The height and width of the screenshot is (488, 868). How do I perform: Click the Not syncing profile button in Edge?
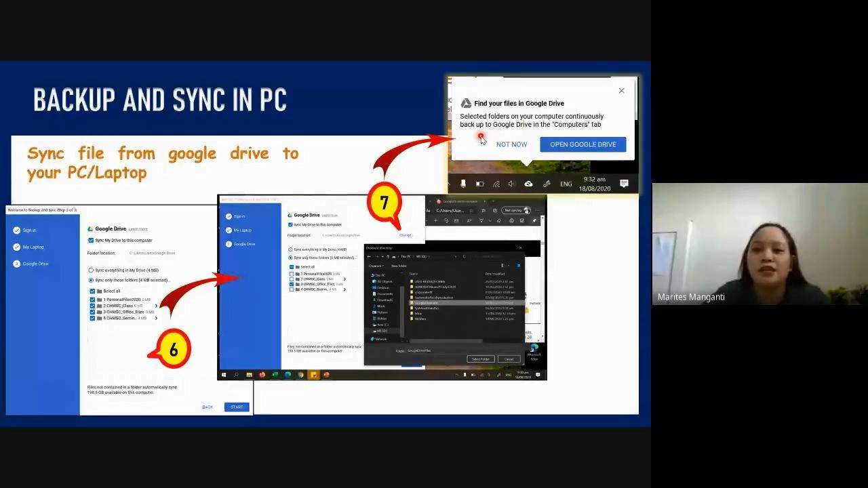pyautogui.click(x=516, y=210)
